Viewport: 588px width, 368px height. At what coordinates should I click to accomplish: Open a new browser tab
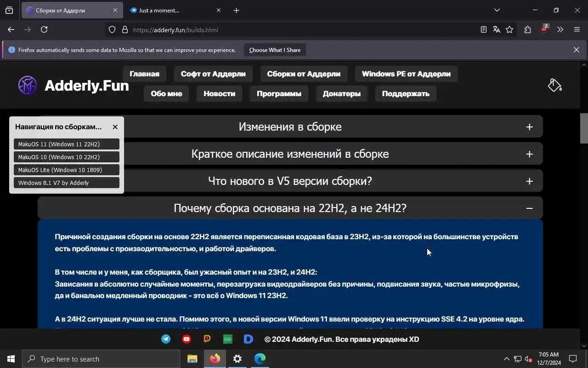pyautogui.click(x=236, y=10)
